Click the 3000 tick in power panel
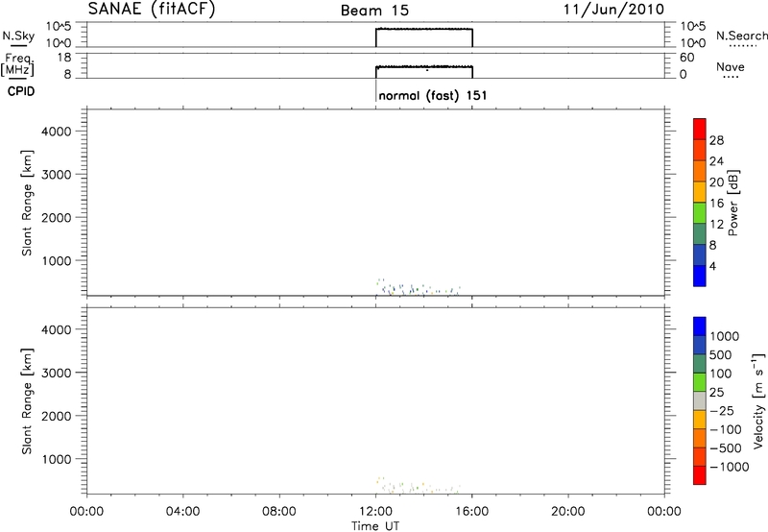Screen dimensions: 768x532 [57, 175]
